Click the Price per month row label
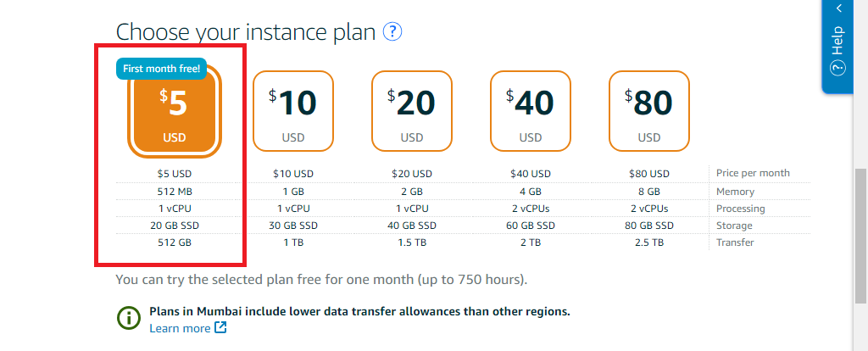This screenshot has height=351, width=868. pos(753,173)
